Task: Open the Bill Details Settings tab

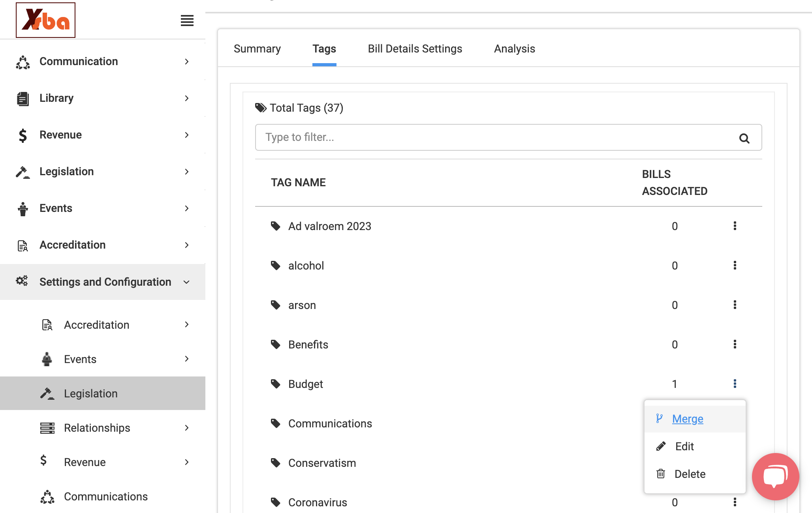Action: (415, 49)
